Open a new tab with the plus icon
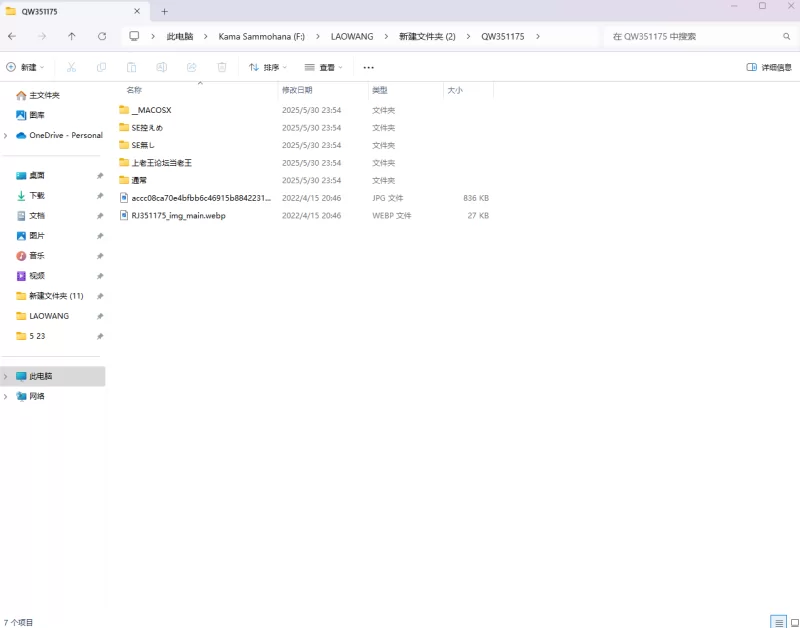This screenshot has height=628, width=800. point(165,11)
